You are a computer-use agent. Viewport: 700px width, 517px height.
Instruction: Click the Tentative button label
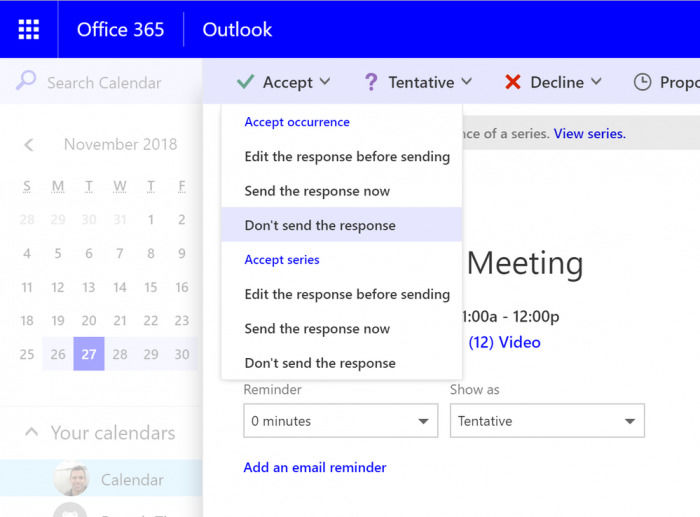pos(421,83)
